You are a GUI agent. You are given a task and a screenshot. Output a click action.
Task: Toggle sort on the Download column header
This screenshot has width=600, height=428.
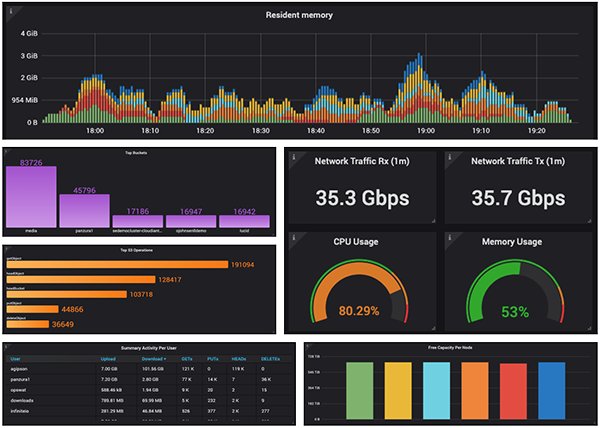pos(154,359)
